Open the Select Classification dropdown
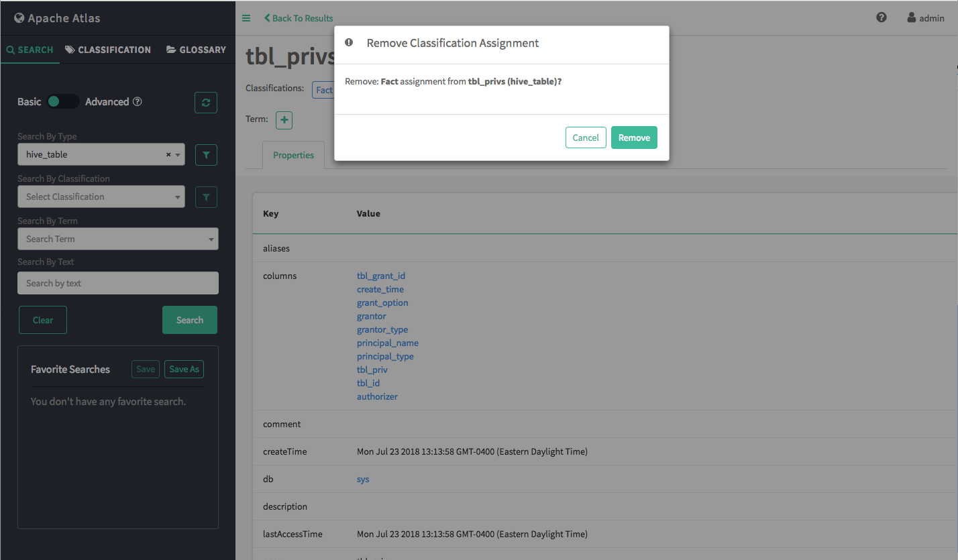Image resolution: width=958 pixels, height=560 pixels. 101,197
